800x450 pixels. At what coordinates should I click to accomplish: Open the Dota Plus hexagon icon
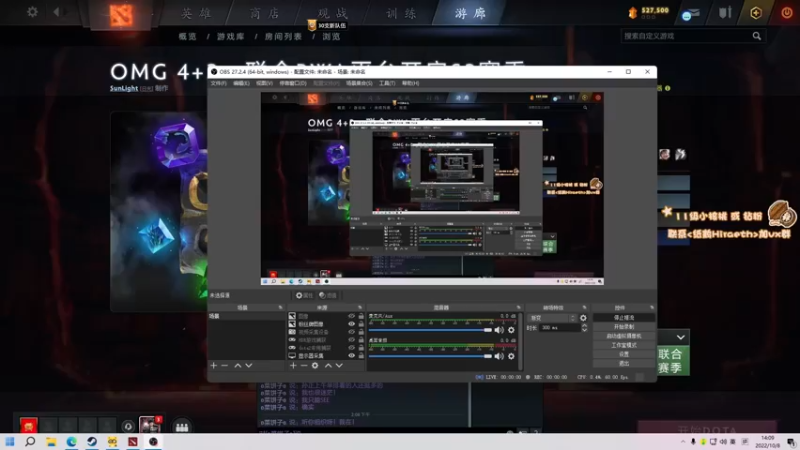click(756, 12)
